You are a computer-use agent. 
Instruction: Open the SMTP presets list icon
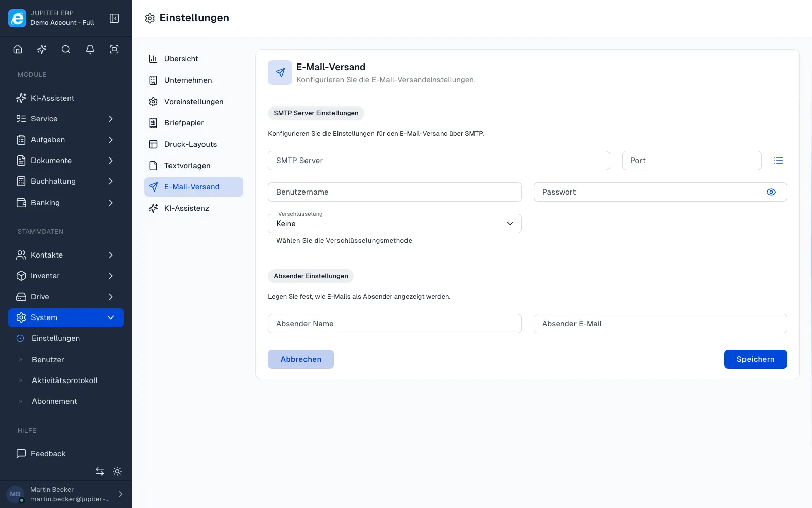click(779, 161)
